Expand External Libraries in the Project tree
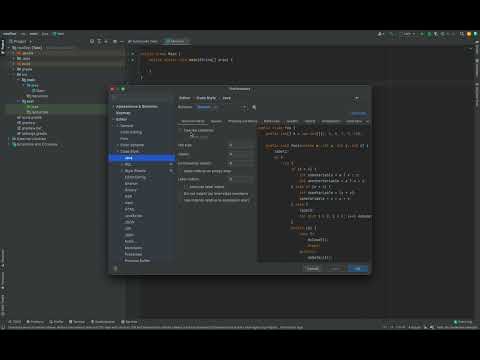Screen dimensions: 480x360 9,139
